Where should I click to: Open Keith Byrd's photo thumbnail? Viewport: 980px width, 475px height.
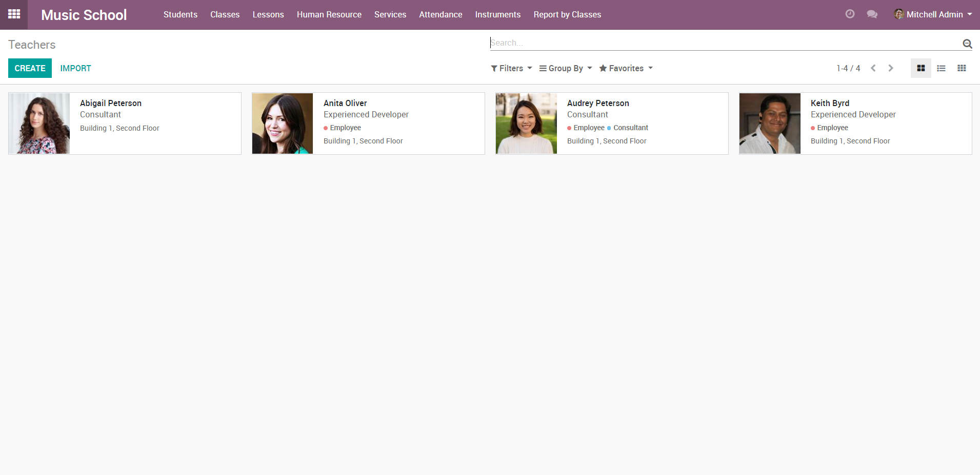tap(769, 123)
